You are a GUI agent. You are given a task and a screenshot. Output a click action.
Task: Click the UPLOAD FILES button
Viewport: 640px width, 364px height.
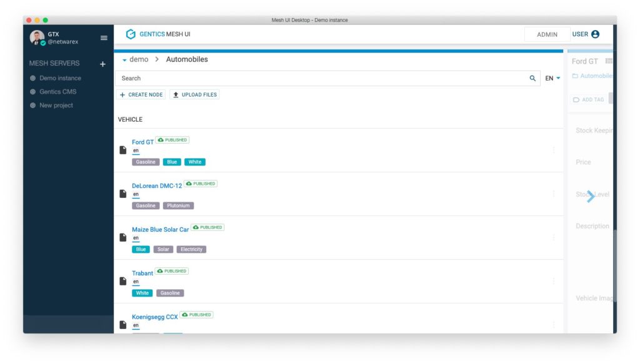195,94
